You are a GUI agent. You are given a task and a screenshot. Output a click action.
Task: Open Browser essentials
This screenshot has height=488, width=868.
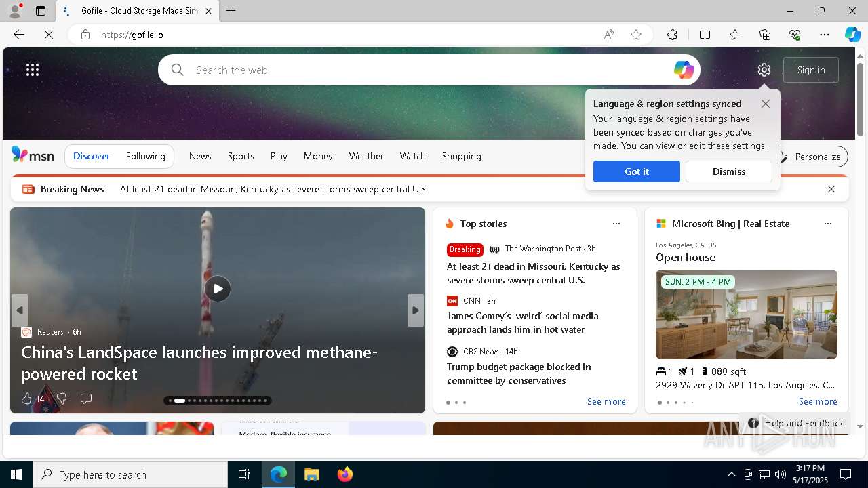click(795, 35)
